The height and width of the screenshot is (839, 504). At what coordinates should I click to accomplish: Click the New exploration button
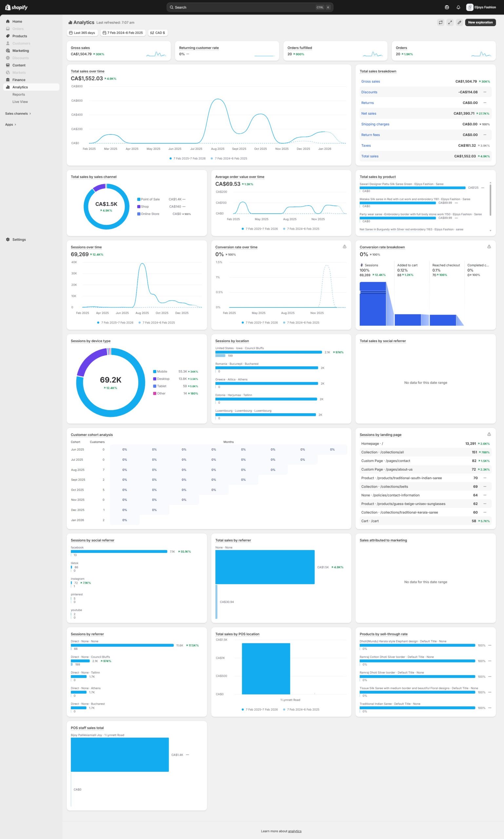480,22
